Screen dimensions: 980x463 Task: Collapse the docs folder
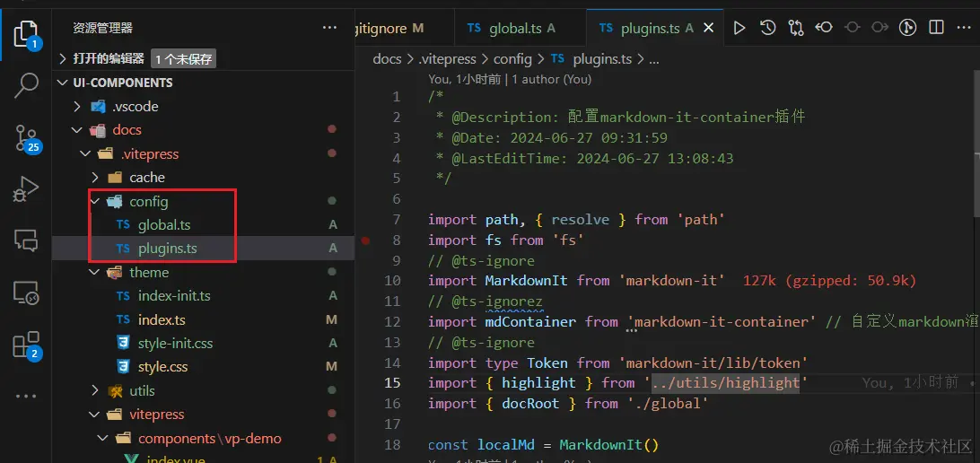click(x=77, y=130)
